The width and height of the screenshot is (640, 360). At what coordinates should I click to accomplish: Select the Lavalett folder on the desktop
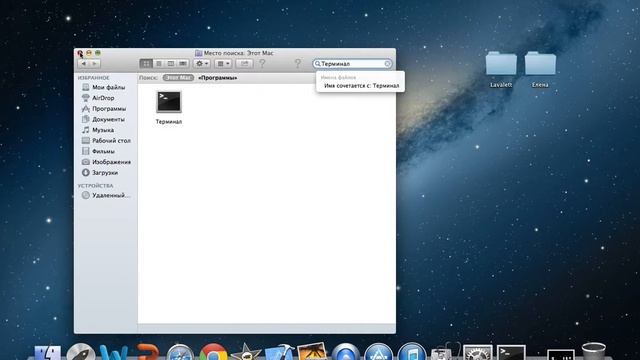pos(501,69)
